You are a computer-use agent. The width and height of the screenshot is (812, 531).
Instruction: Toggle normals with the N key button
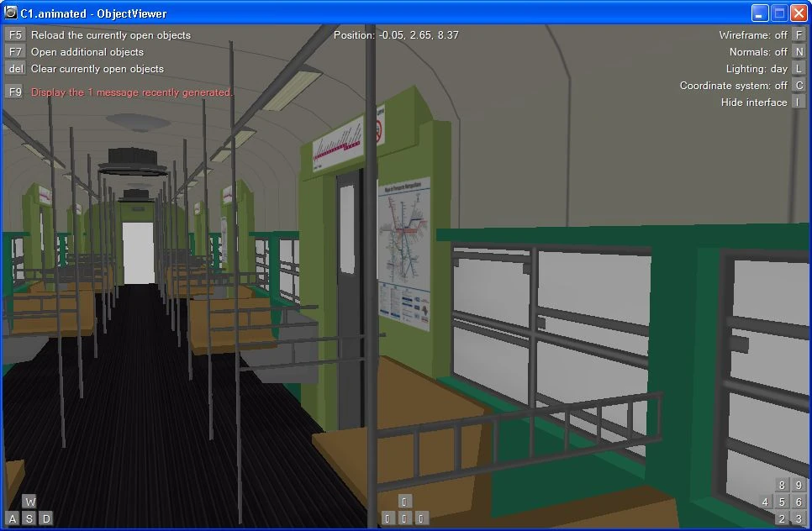point(799,52)
